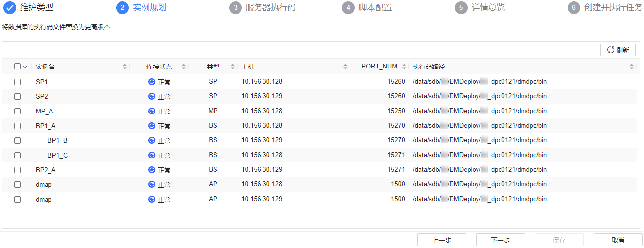Click executable path cell in SP1 row

pos(479,82)
